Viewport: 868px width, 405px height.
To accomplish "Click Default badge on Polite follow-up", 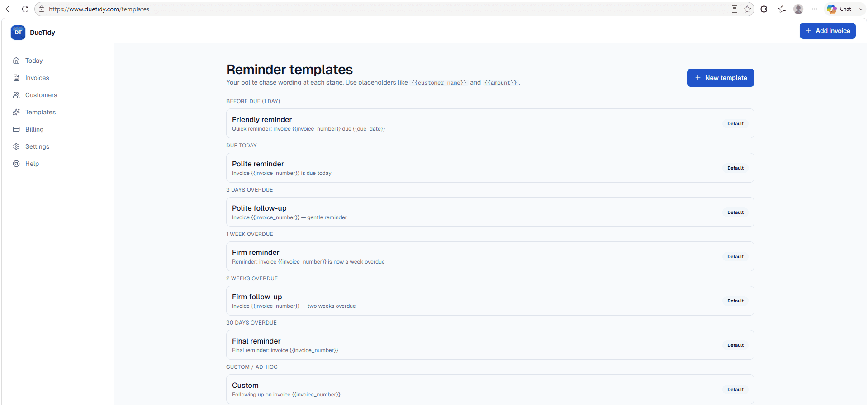I will tap(735, 212).
